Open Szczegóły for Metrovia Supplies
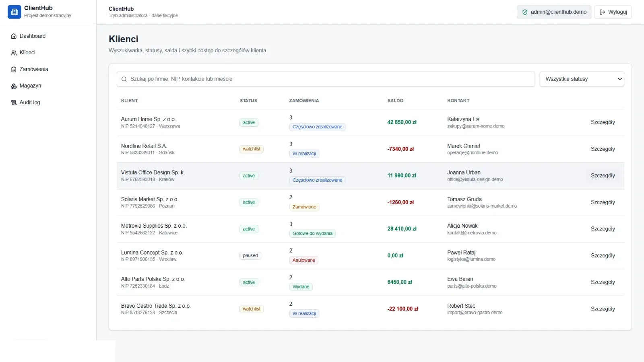The height and width of the screenshot is (362, 644). (603, 229)
